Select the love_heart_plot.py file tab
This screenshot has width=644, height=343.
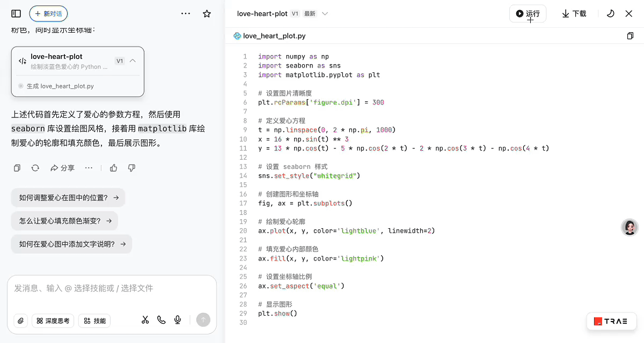click(269, 36)
